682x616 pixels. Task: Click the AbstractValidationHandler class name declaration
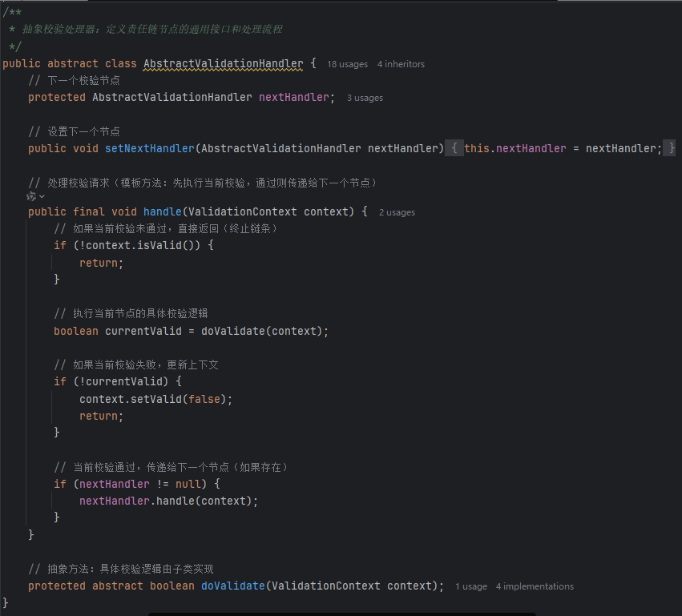point(223,63)
